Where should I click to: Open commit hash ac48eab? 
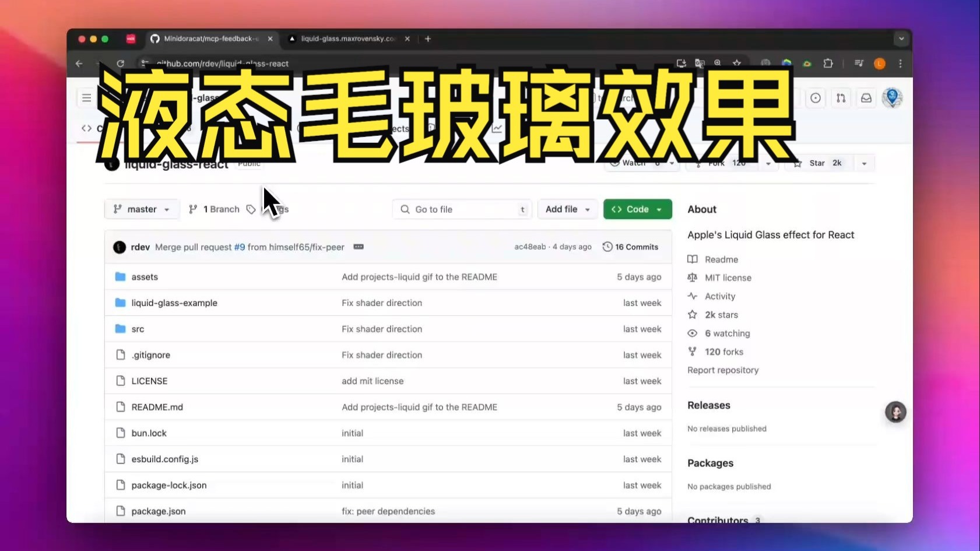pos(530,247)
